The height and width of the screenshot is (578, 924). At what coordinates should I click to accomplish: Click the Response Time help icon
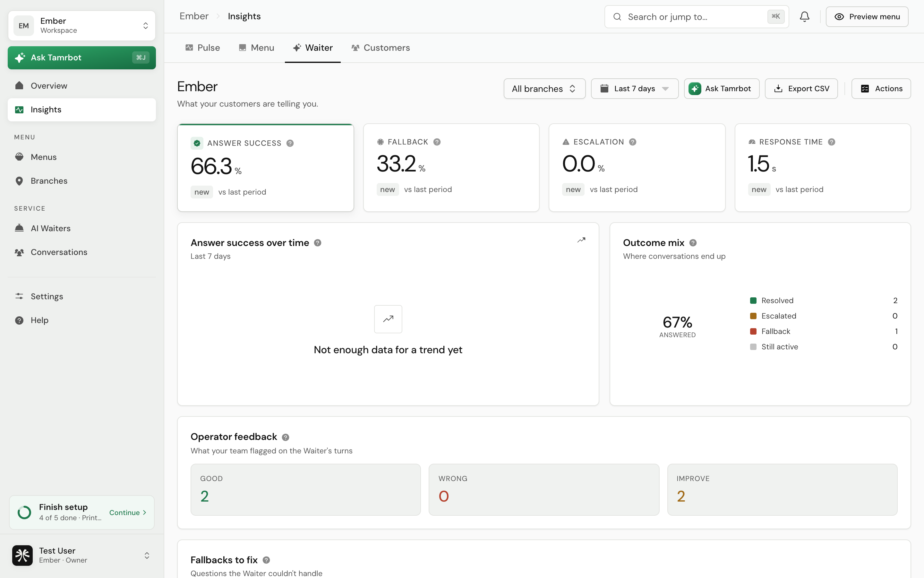pos(832,142)
